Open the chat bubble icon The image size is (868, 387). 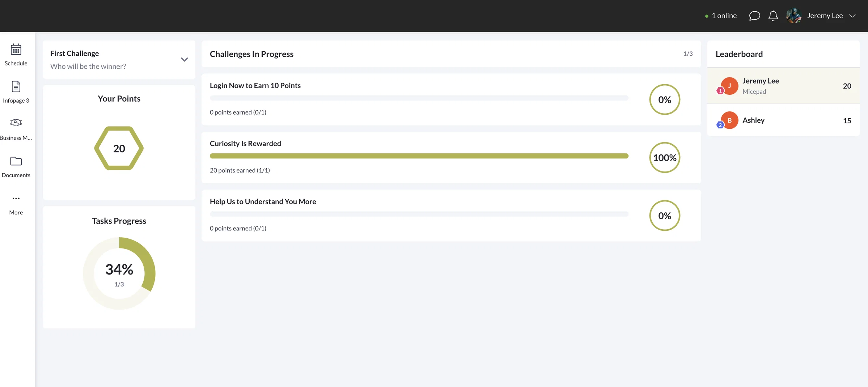(754, 16)
